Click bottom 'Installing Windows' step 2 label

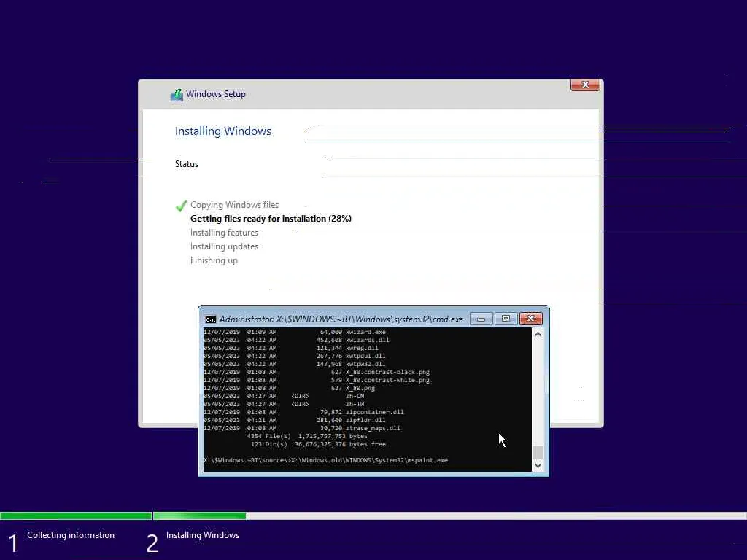[203, 535]
